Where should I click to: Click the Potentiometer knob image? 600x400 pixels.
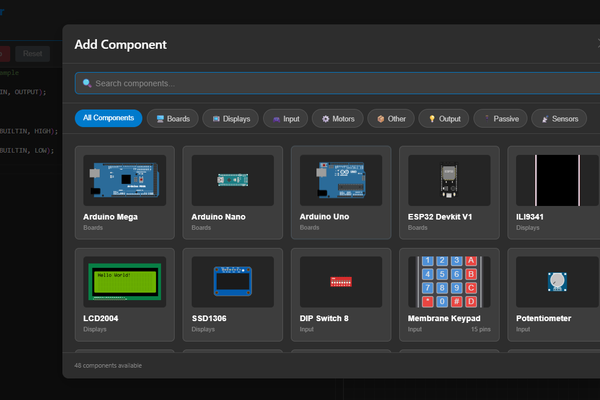(558, 282)
